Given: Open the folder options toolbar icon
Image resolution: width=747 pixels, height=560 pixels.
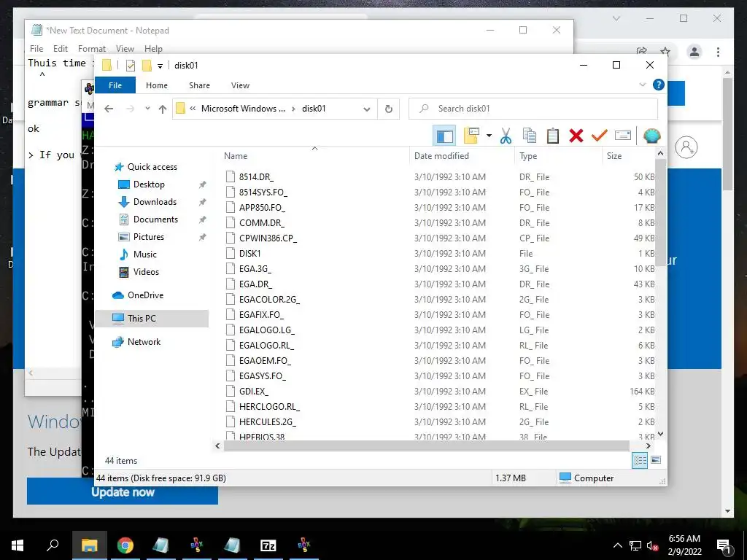Looking at the screenshot, I should [471, 136].
